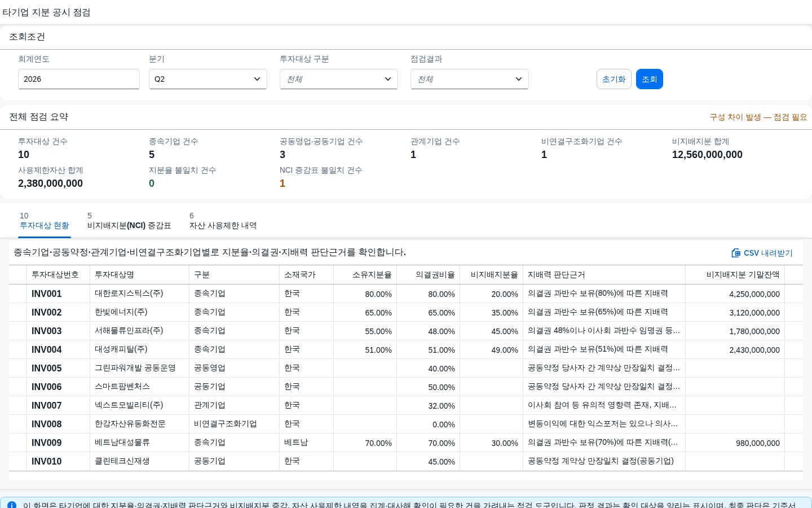Sort by 비지배지분 기말잔액 column header
The width and height of the screenshot is (812, 508).
pos(735,275)
